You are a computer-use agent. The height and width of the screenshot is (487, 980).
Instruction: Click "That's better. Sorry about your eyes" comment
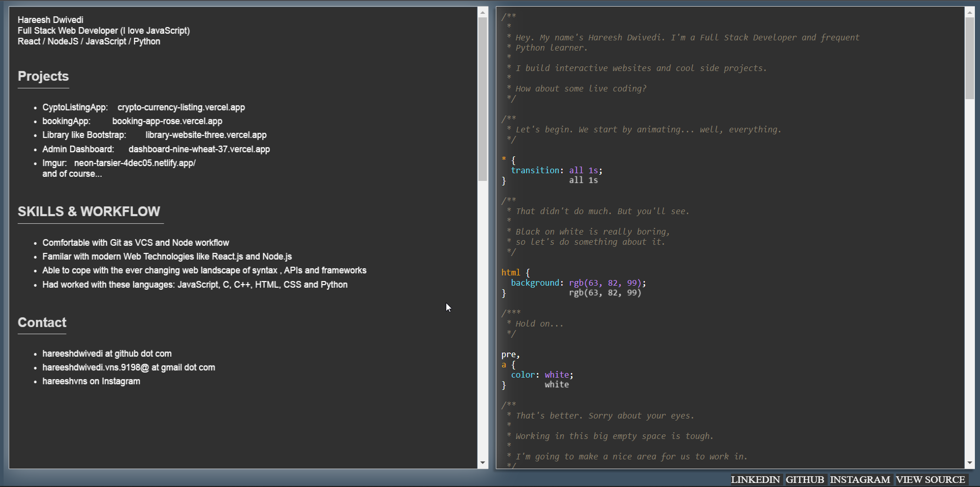click(x=605, y=415)
